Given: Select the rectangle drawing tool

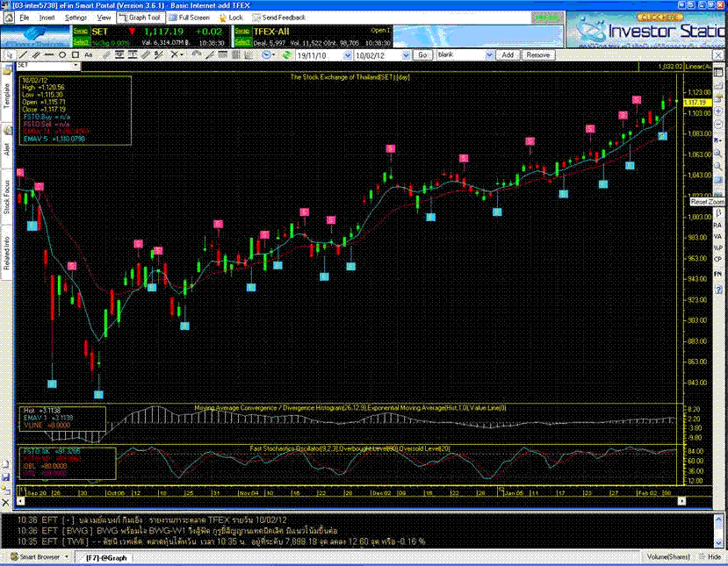Looking at the screenshot, I should 76,55.
